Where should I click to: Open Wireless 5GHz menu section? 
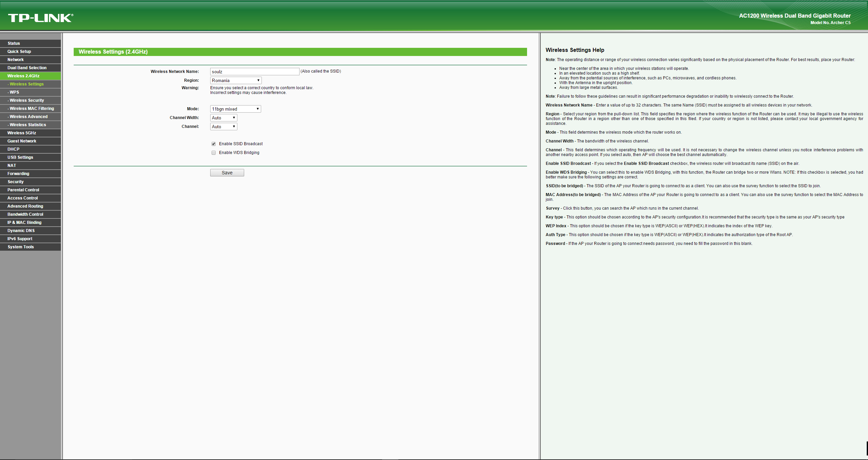[22, 133]
